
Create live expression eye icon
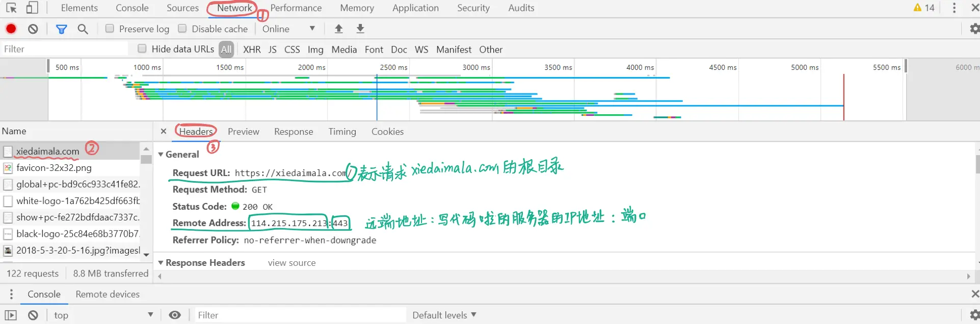[x=175, y=315]
